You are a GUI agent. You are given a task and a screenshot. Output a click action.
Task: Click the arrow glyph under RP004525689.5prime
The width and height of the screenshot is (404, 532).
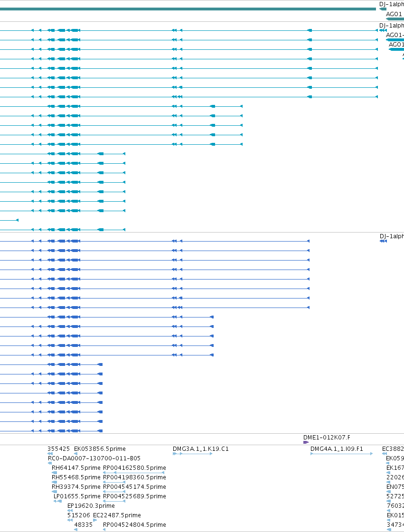tap(114, 501)
